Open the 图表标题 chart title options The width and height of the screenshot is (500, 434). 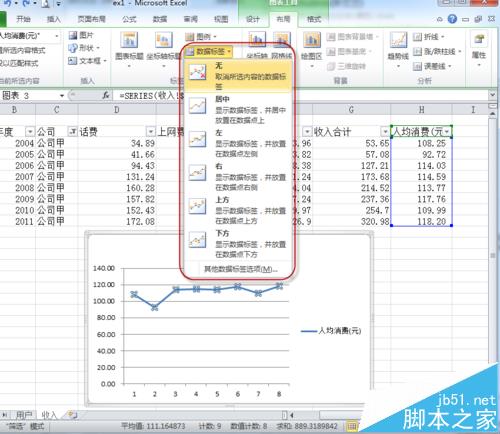[129, 49]
